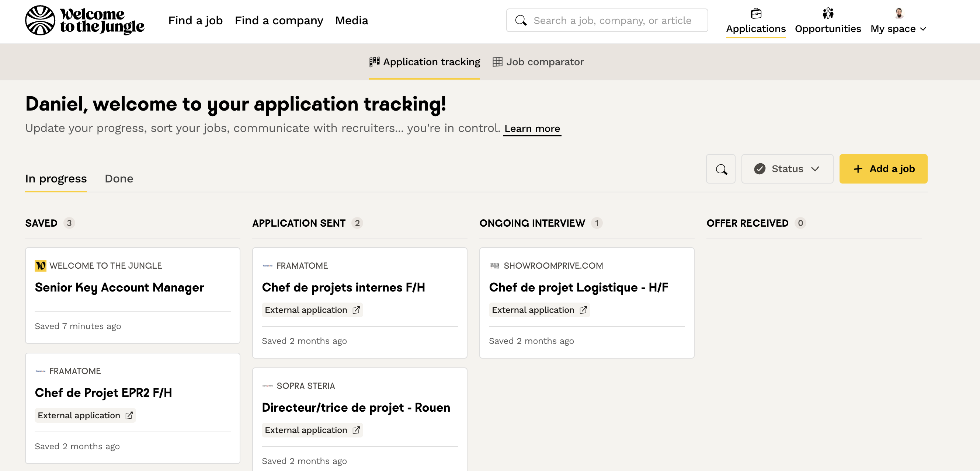Expand the Status filter dropdown
980x471 pixels.
787,169
